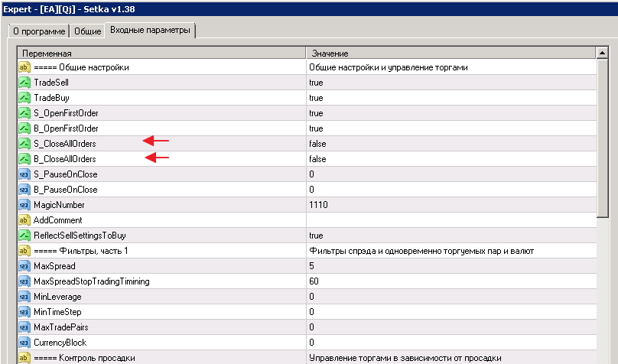This screenshot has height=364, width=618.
Task: Click the integer icon next to MinLeverage
Action: pyautogui.click(x=24, y=297)
